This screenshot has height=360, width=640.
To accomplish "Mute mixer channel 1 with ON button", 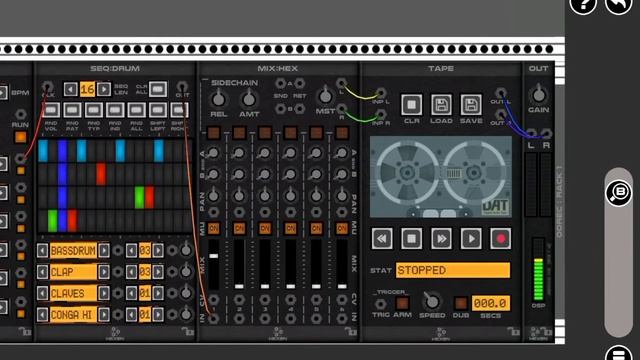I will (x=213, y=229).
